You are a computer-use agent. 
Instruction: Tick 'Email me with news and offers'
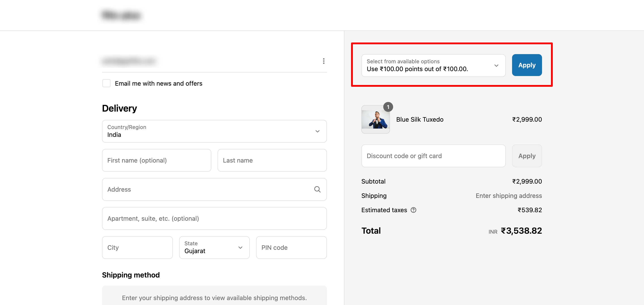point(106,83)
